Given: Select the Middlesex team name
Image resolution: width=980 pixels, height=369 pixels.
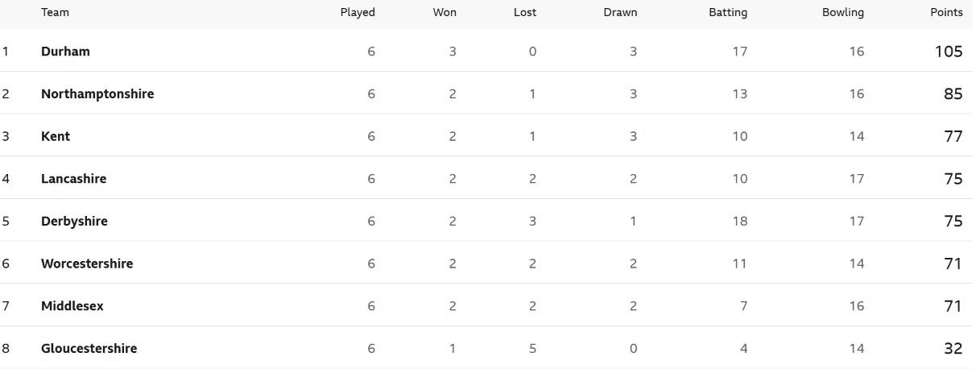Looking at the screenshot, I should [72, 306].
